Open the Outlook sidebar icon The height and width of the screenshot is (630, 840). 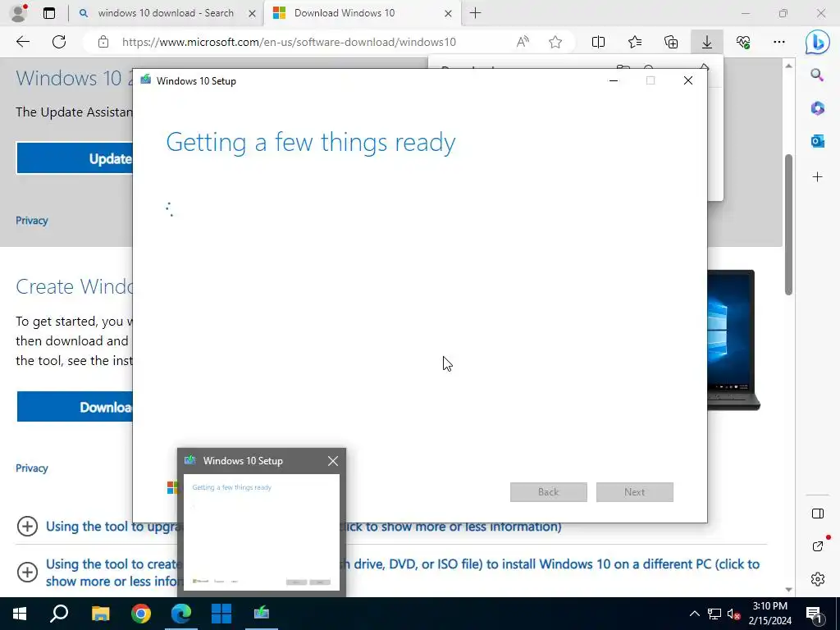tap(817, 141)
